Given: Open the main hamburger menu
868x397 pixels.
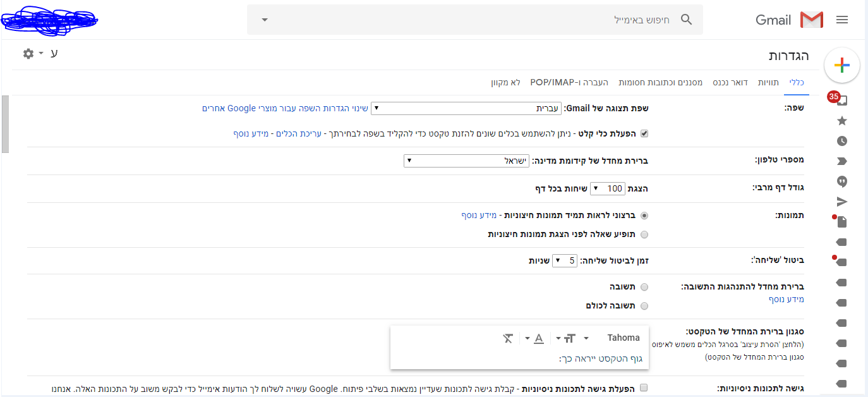Looking at the screenshot, I should tap(841, 20).
